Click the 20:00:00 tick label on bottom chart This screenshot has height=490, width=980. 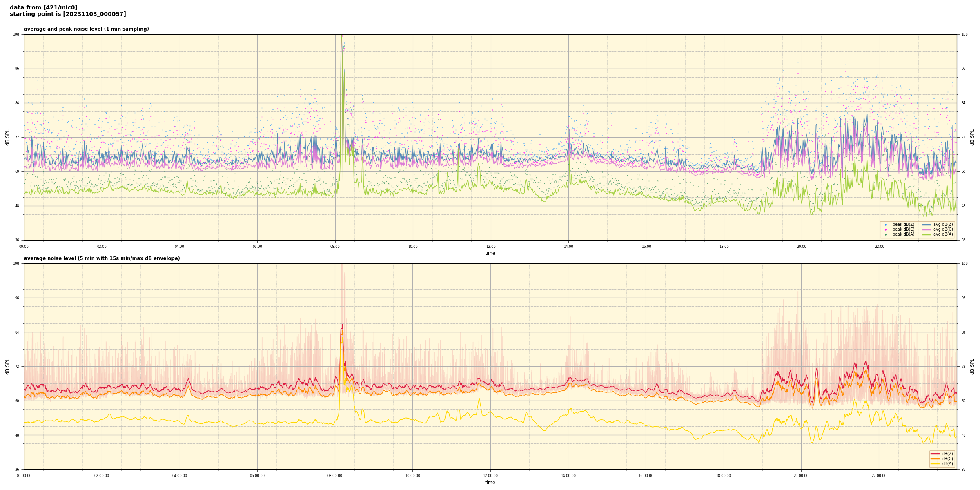pyautogui.click(x=801, y=476)
